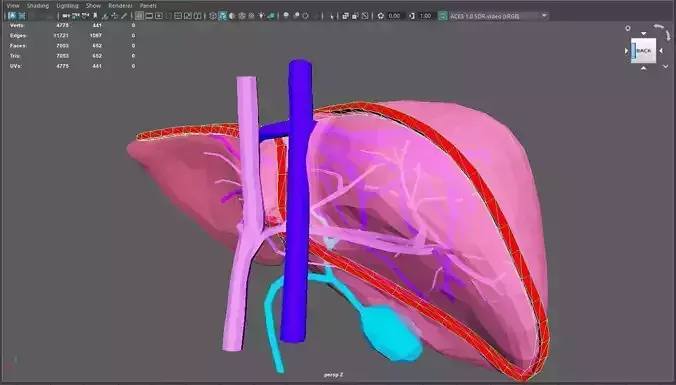Open the View menu
Viewport: 676px width, 385px height.
(x=13, y=6)
